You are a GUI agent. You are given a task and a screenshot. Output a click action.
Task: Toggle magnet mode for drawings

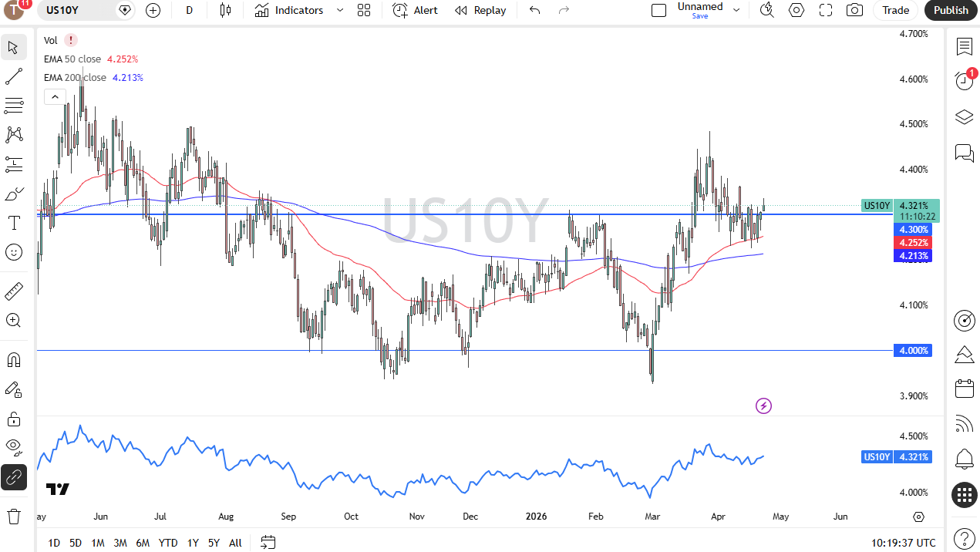coord(13,360)
